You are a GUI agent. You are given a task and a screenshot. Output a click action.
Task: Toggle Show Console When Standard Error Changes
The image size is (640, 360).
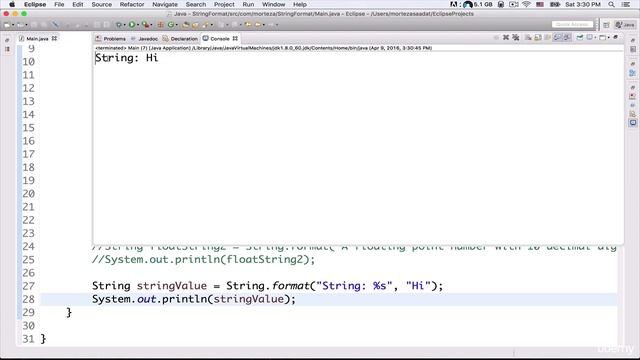point(567,38)
